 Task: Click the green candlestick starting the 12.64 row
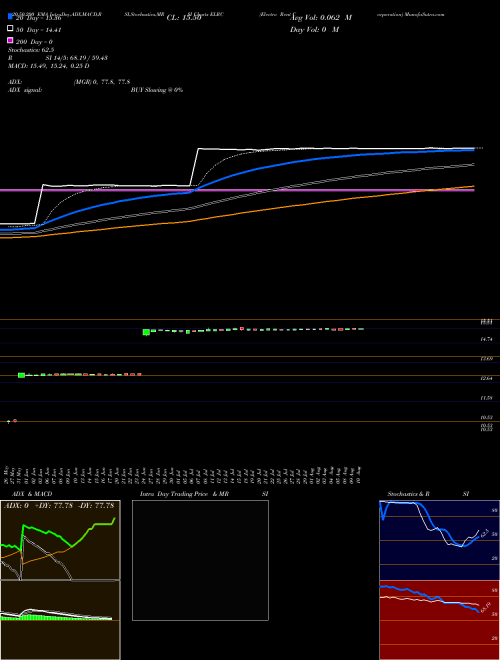pyautogui.click(x=21, y=375)
